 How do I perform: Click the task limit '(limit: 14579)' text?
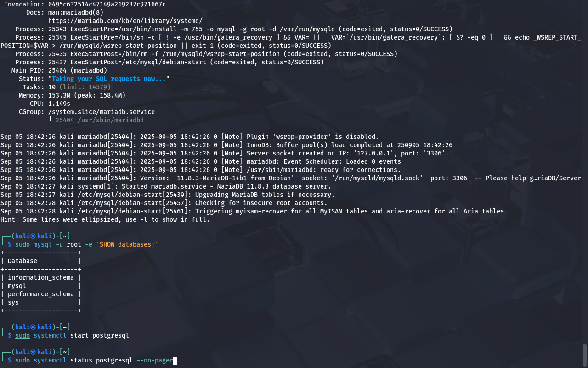[85, 87]
